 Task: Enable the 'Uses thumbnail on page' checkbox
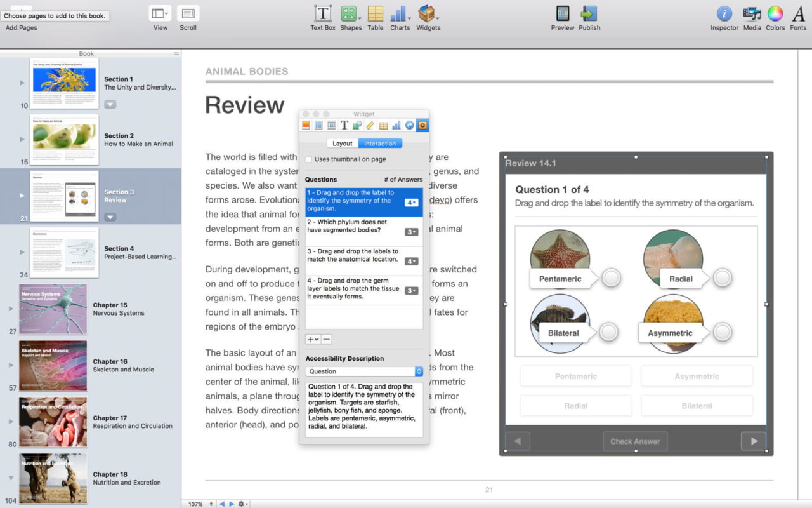309,159
